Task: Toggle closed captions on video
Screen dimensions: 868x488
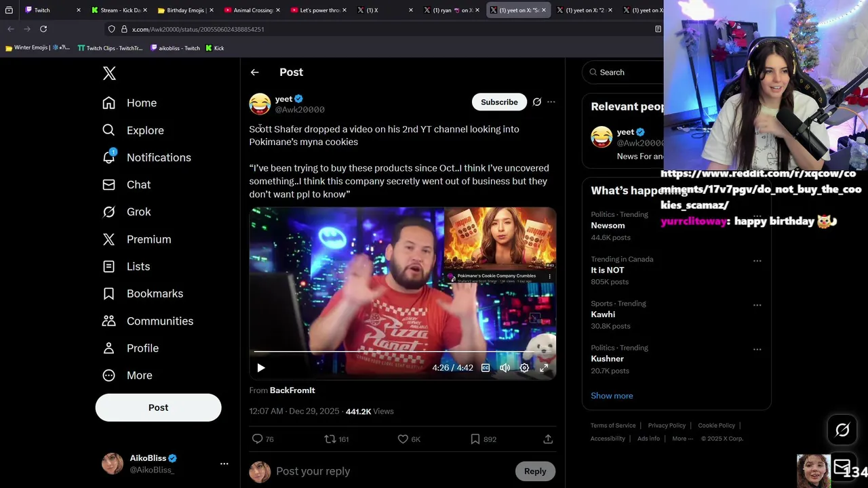Action: 486,367
